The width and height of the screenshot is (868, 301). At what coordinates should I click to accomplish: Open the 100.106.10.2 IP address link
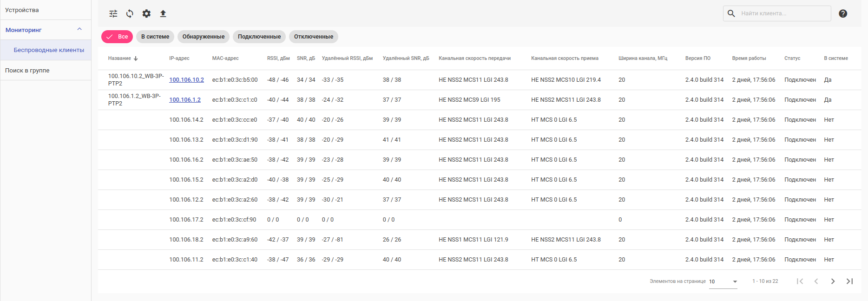[186, 80]
